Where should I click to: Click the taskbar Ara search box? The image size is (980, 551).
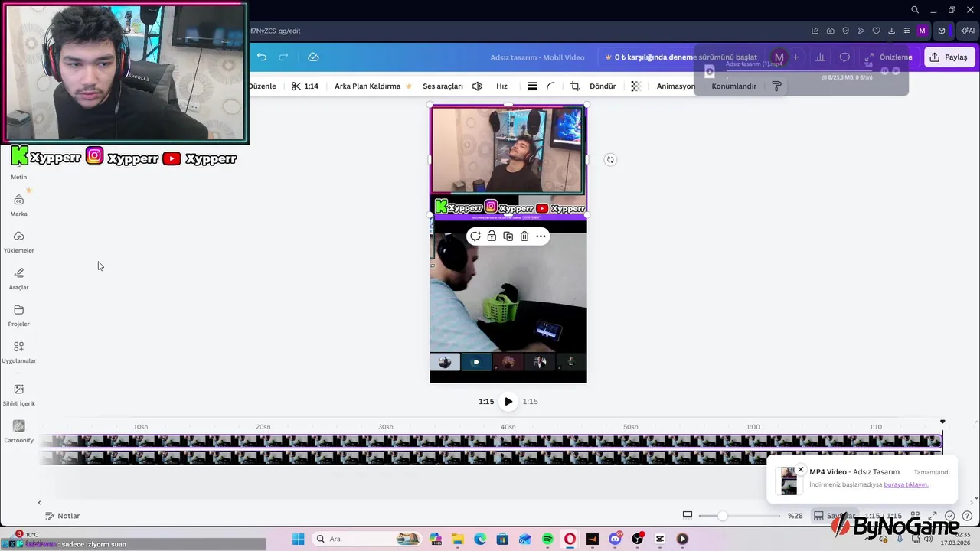coord(369,539)
